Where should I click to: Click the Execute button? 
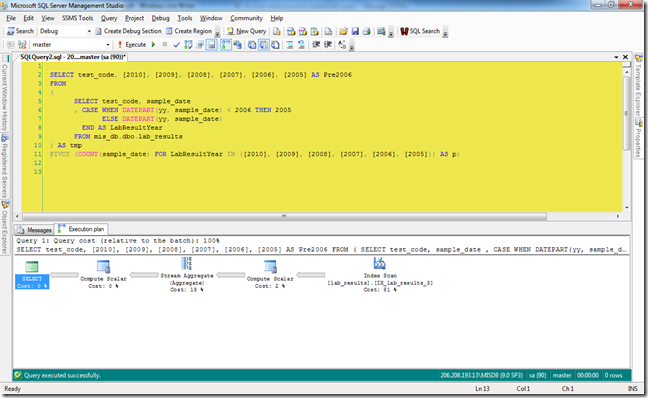pos(132,45)
